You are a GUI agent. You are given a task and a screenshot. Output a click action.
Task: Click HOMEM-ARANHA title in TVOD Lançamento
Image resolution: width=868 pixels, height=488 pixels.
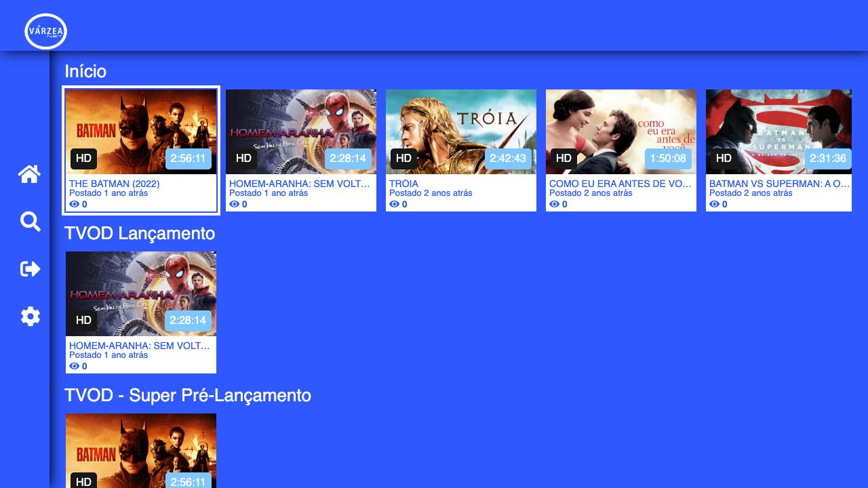point(140,346)
